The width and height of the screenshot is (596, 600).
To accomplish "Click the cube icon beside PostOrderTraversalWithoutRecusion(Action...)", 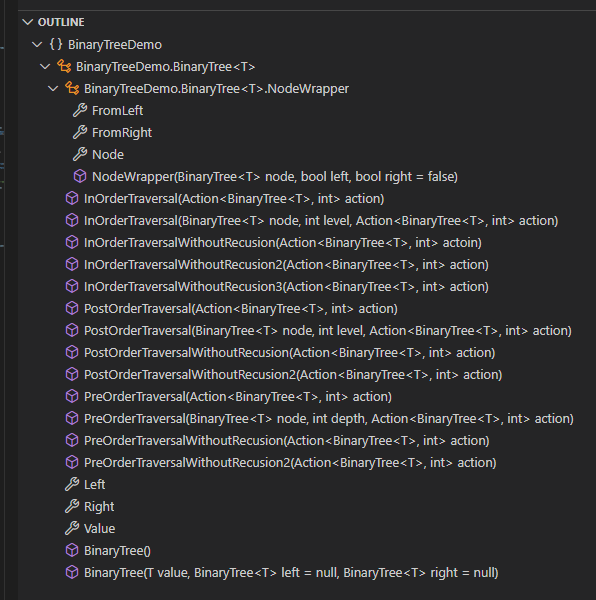I will point(72,352).
